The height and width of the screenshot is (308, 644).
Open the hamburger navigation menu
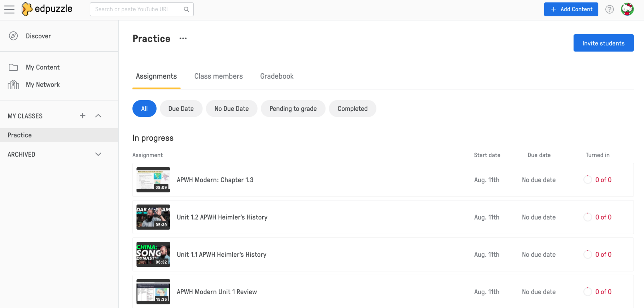9,9
